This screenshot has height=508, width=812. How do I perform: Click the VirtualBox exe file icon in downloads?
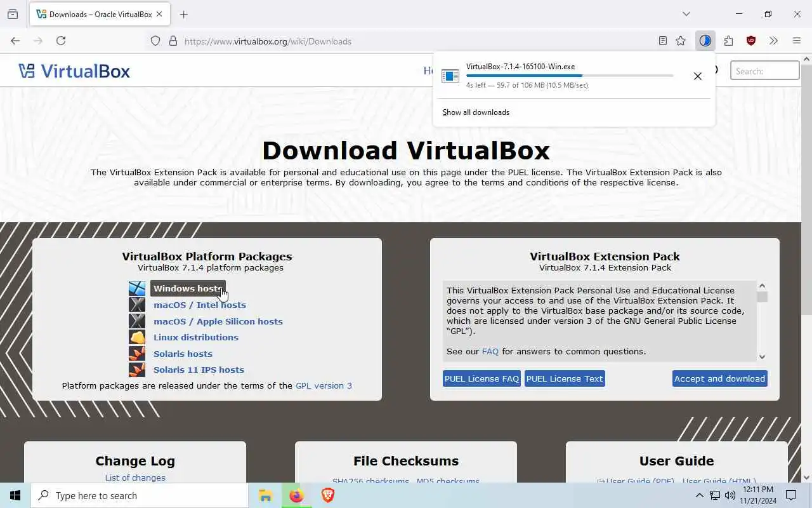tap(450, 76)
